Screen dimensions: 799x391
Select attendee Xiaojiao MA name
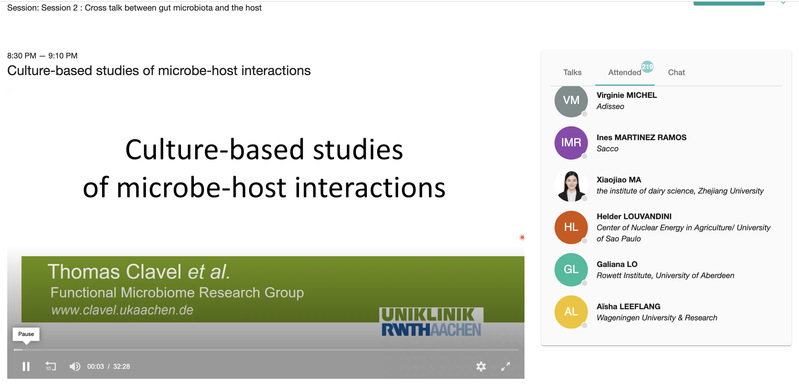coord(619,180)
